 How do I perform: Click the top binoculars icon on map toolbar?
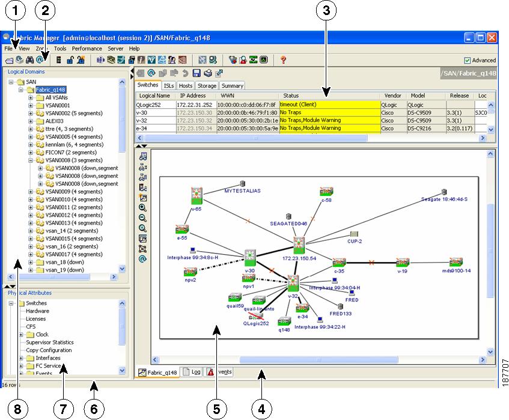pos(143,157)
